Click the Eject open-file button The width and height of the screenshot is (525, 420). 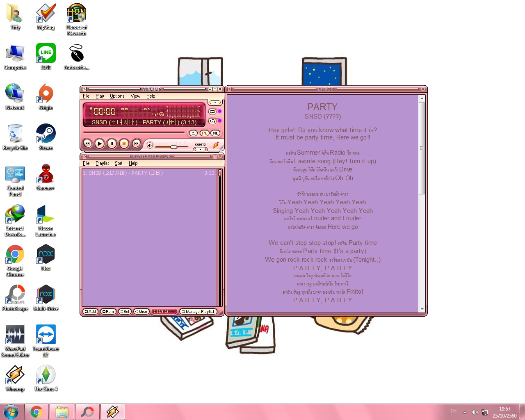pos(193,133)
